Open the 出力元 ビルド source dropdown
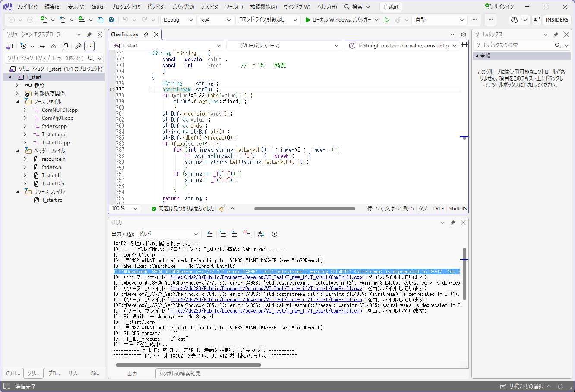 point(168,234)
